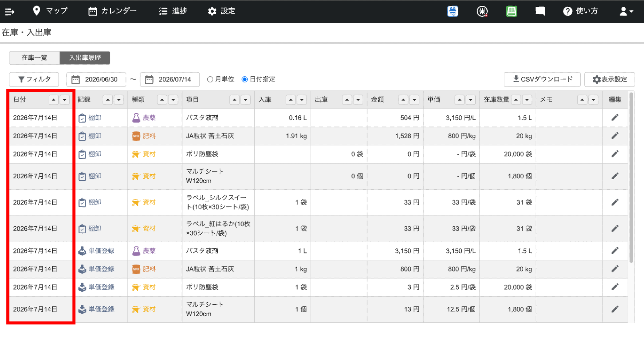The width and height of the screenshot is (644, 362).
Task: Open the 設定 menu
Action: pos(221,11)
